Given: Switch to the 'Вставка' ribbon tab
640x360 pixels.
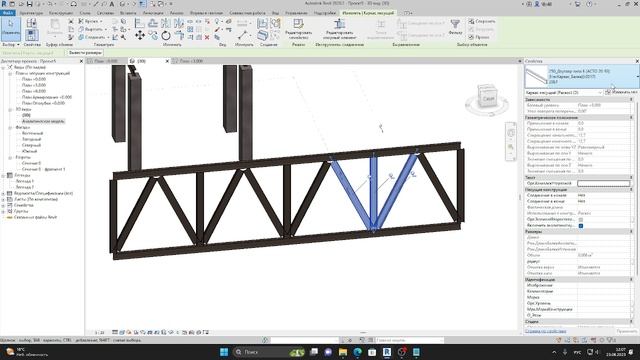Looking at the screenshot, I should click(128, 13).
